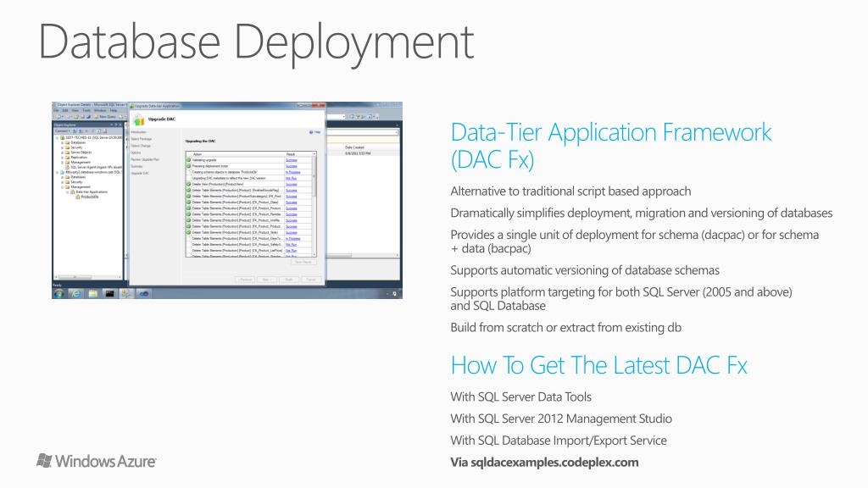Image resolution: width=868 pixels, height=488 pixels.
Task: Click the Finish button in wizard
Action: pyautogui.click(x=289, y=280)
